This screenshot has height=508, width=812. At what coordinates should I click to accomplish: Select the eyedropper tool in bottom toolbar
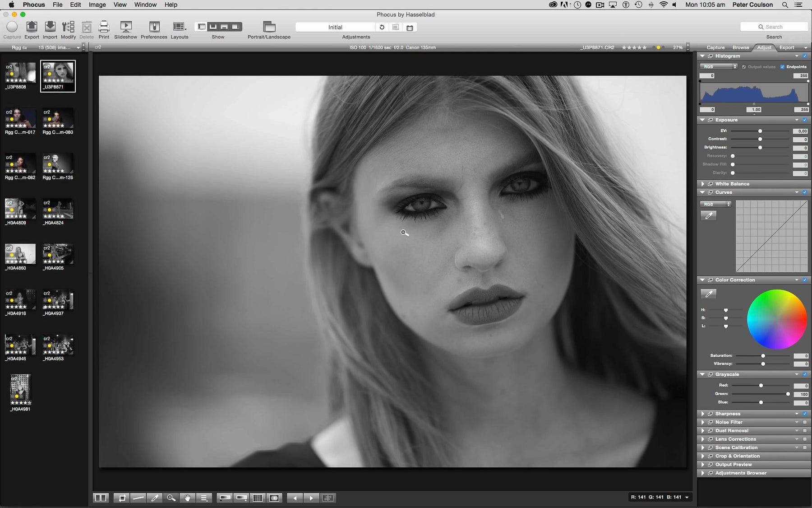(x=155, y=498)
